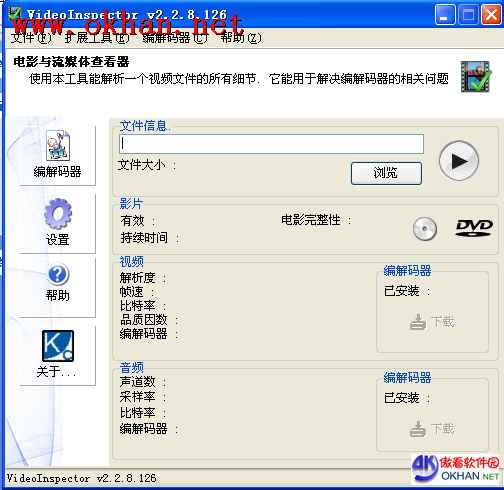Screen dimensions: 504x490
Task: Click the VideoInspector title bar app icon
Action: point(15,13)
